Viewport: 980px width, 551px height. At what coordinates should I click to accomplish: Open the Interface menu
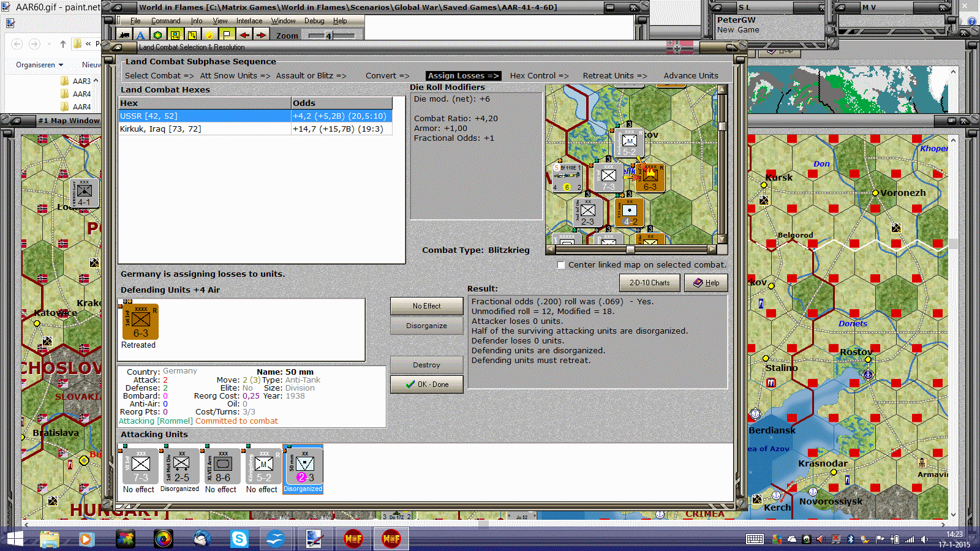(249, 21)
